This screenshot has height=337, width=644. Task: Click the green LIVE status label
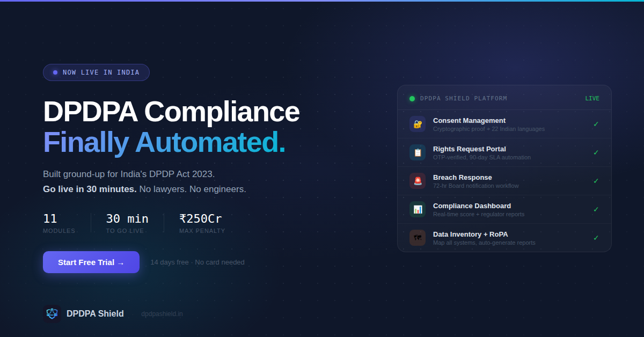click(x=592, y=99)
